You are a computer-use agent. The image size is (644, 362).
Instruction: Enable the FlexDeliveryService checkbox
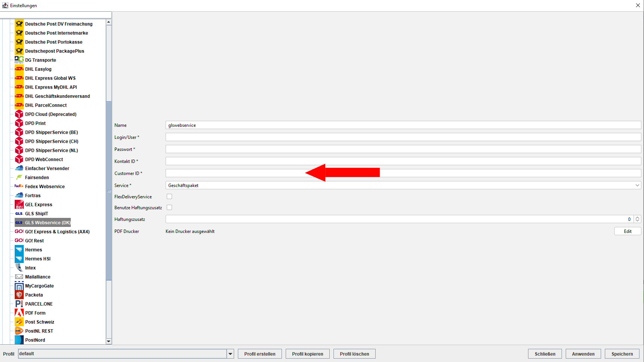(169, 196)
